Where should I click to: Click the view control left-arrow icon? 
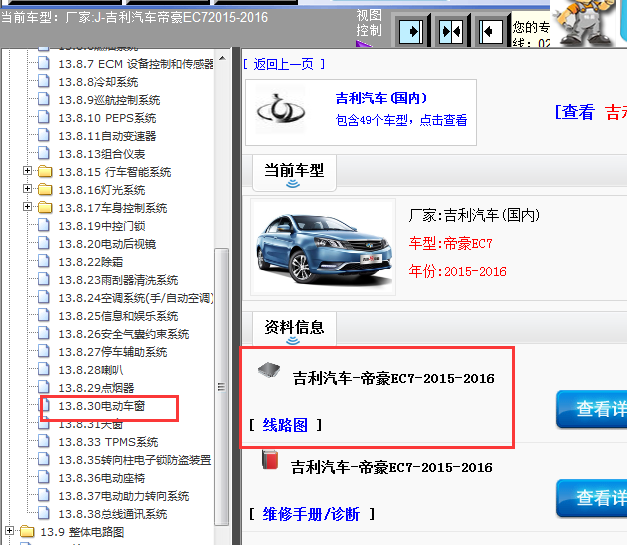491,32
